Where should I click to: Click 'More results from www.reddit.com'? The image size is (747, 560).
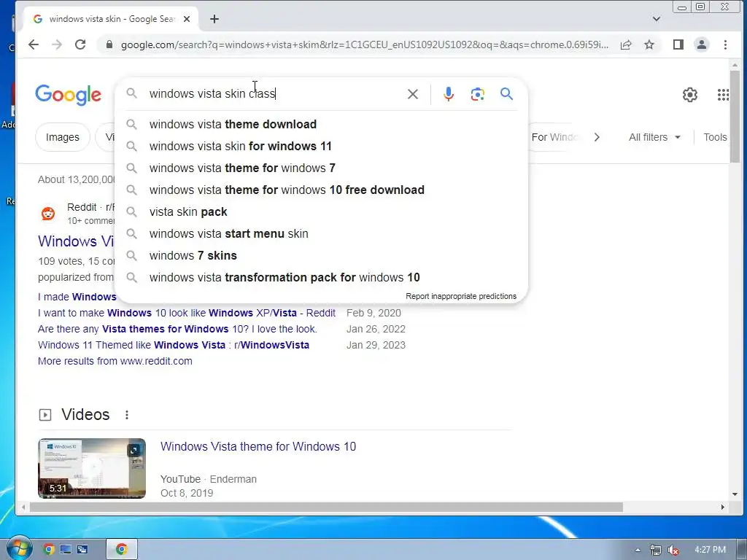(115, 361)
